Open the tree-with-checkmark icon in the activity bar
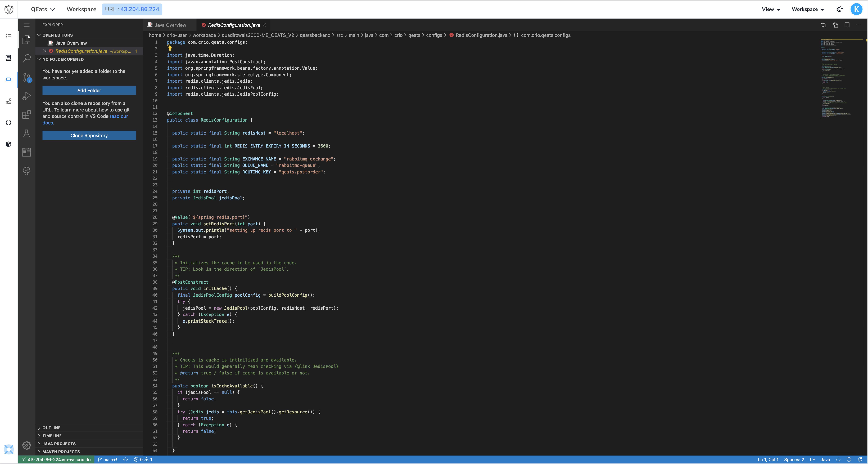The image size is (868, 464). click(x=26, y=171)
